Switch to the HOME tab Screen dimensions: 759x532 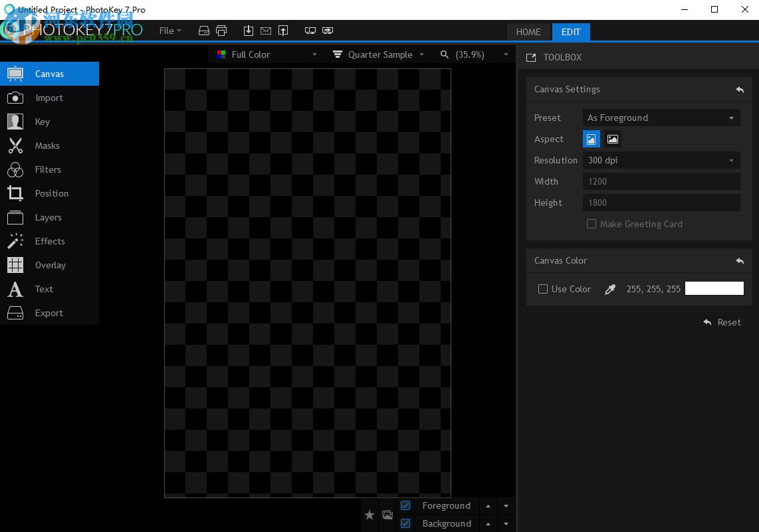(528, 32)
